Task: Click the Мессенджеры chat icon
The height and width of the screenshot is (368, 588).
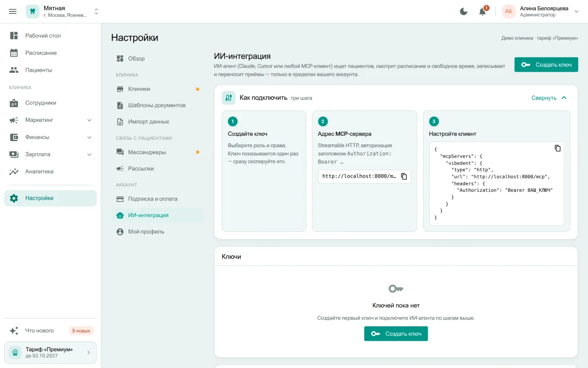Action: 120,152
